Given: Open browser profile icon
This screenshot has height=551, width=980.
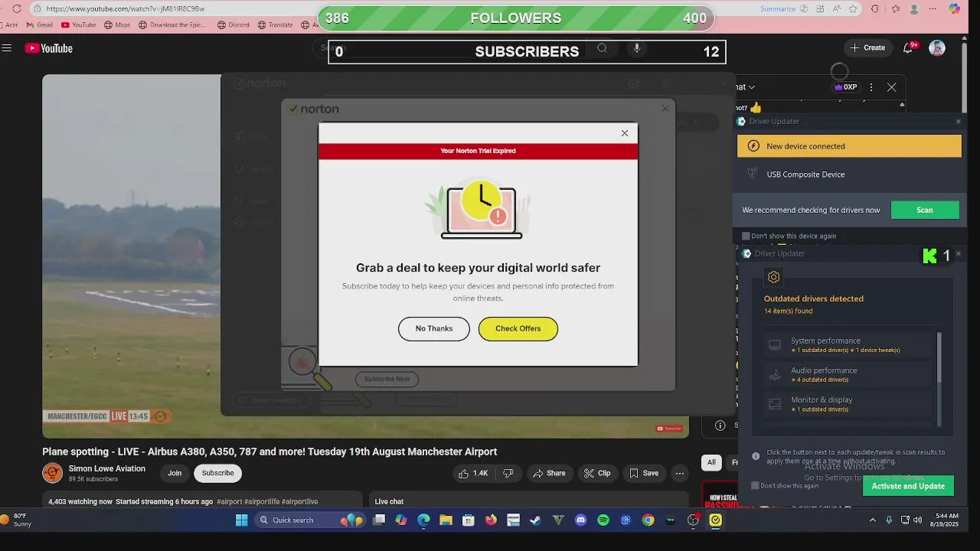Looking at the screenshot, I should pos(914,8).
